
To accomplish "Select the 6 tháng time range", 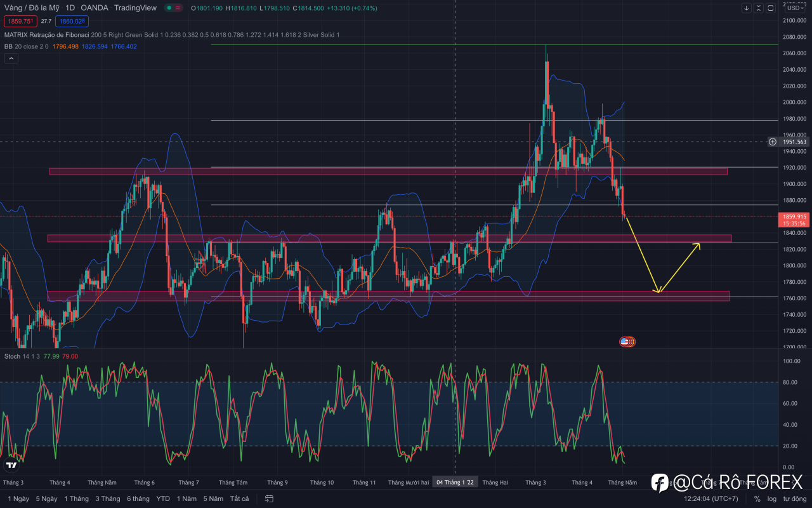I will click(138, 499).
